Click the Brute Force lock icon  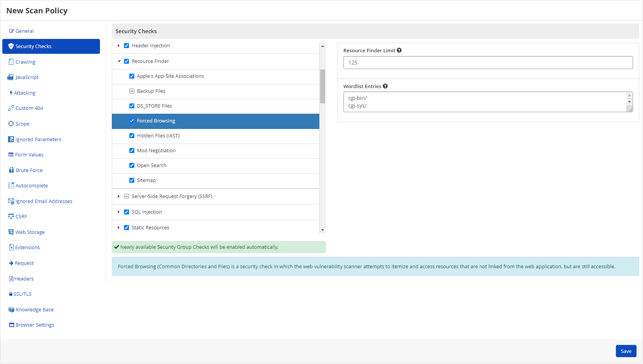(x=11, y=170)
